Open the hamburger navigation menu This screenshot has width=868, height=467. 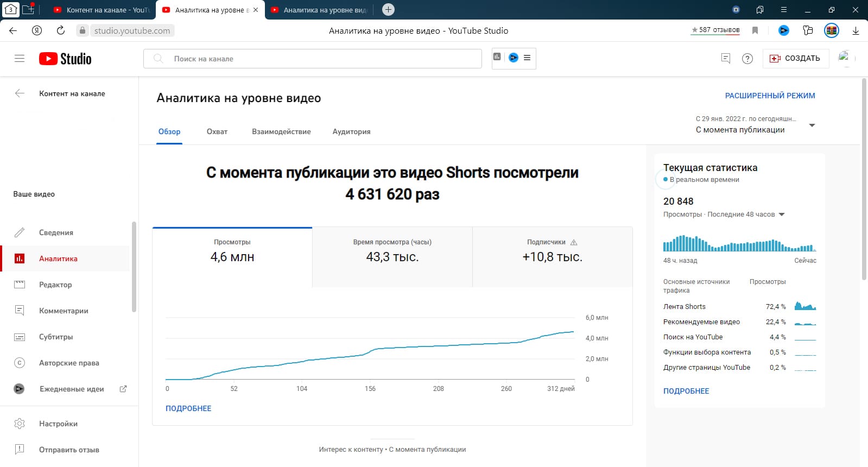point(20,59)
